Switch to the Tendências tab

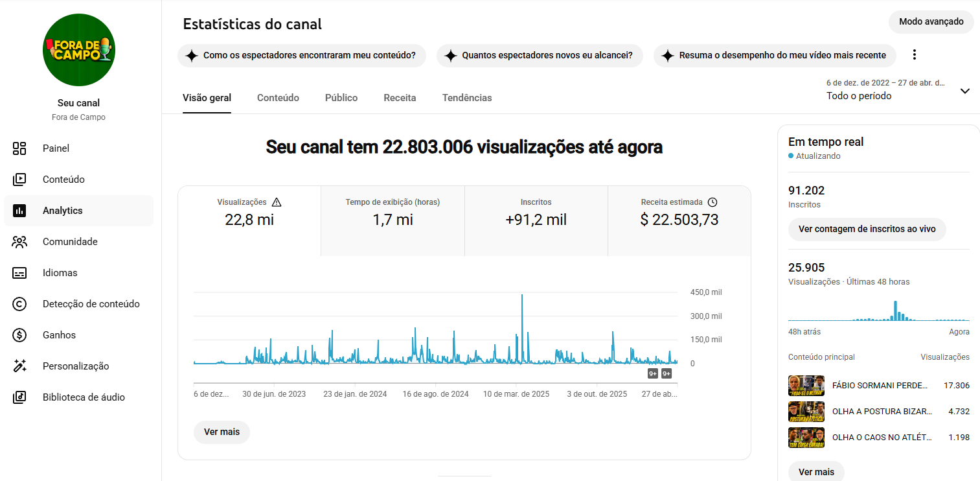467,98
